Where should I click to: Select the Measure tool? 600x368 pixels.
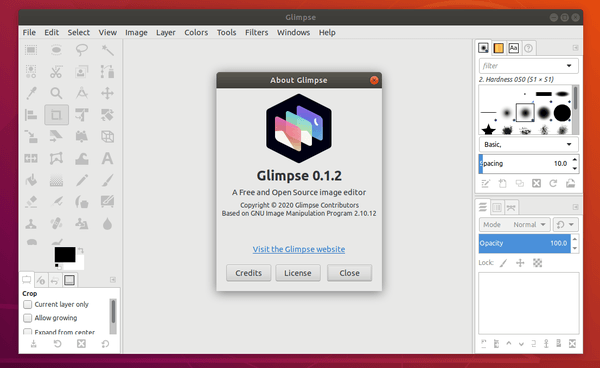[x=82, y=93]
